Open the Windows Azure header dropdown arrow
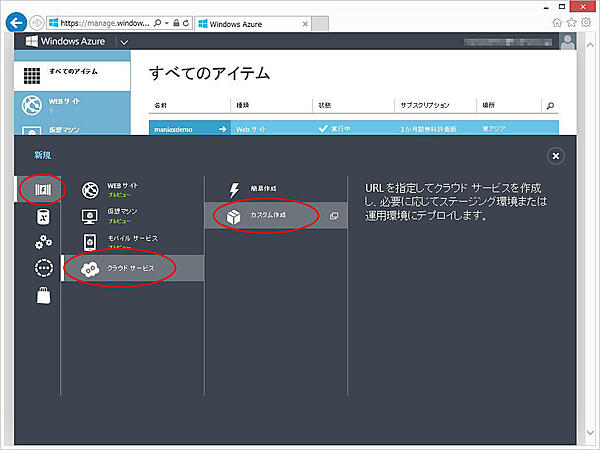Viewport: 600px width, 450px height. (x=124, y=42)
